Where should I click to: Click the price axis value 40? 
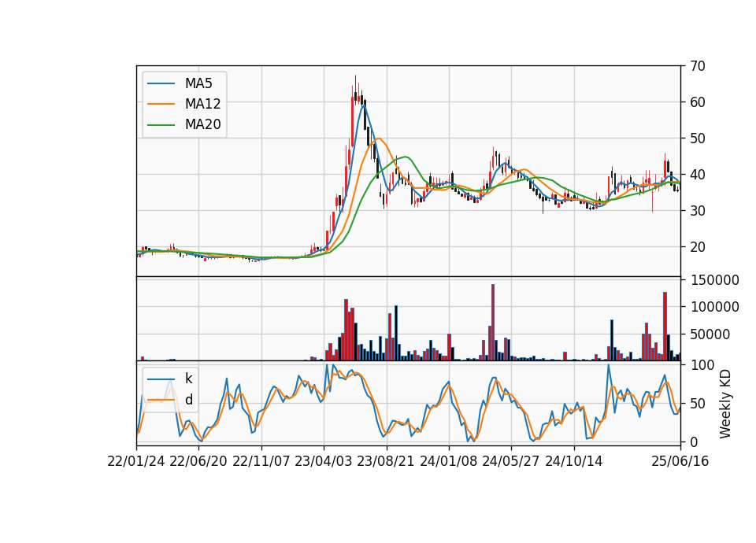tap(697, 175)
